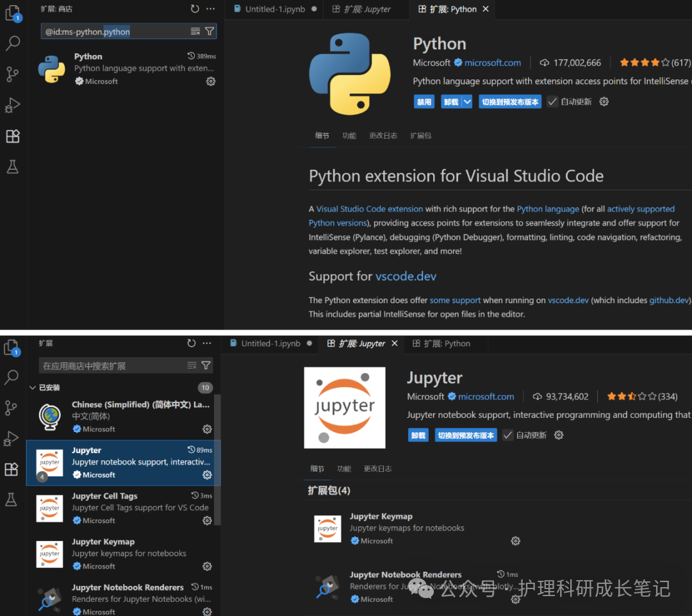The height and width of the screenshot is (616, 692).
Task: Open Extensions icon in bottom window activity bar
Action: (x=12, y=469)
